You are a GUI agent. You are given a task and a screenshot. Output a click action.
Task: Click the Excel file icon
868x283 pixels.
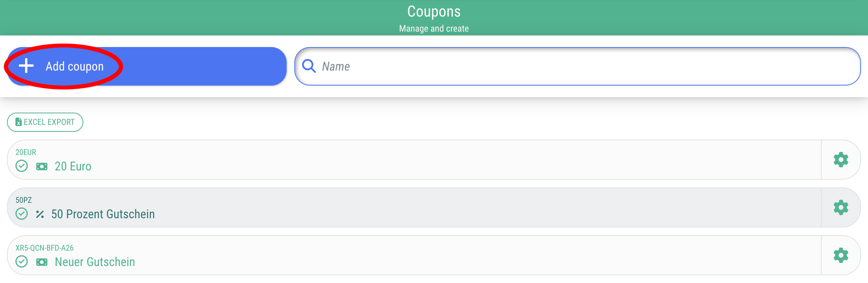click(18, 122)
